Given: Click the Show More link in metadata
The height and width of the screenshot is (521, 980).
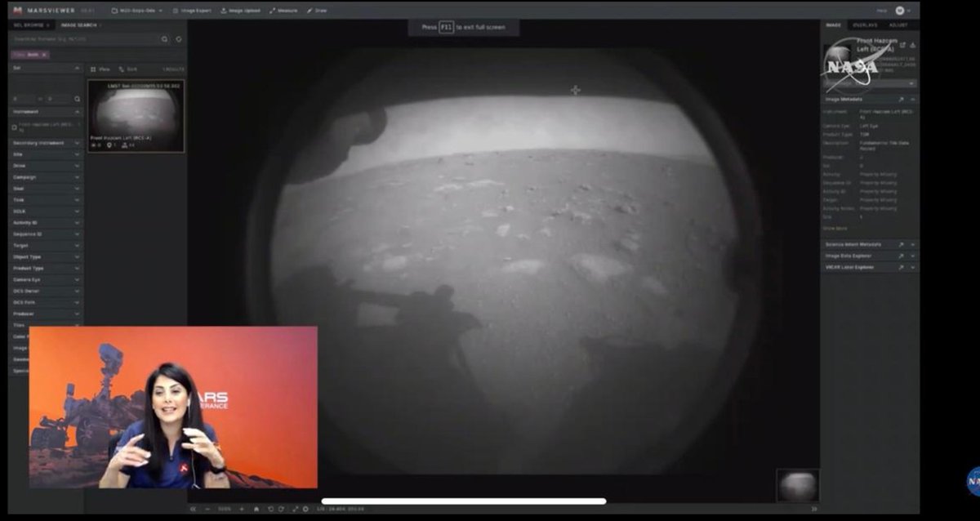Looking at the screenshot, I should coord(835,229).
